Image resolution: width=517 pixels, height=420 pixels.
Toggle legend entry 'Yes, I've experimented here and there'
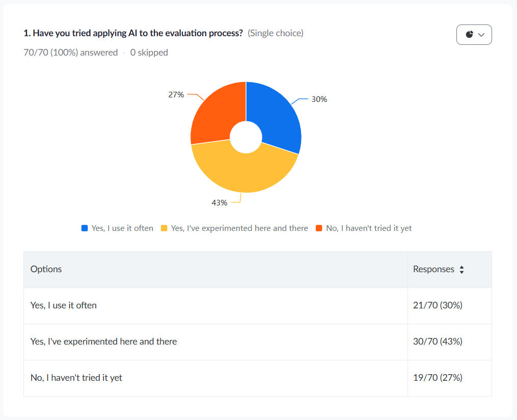tap(239, 228)
